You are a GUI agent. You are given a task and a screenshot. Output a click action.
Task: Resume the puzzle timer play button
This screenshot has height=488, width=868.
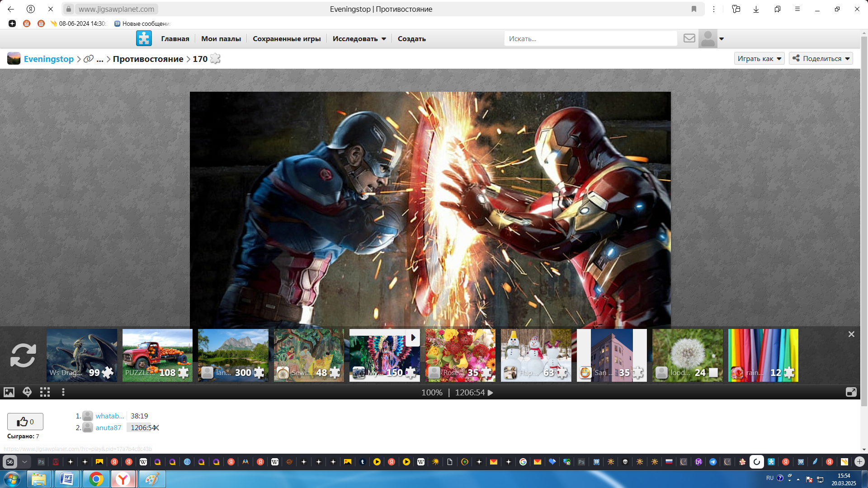coord(491,393)
